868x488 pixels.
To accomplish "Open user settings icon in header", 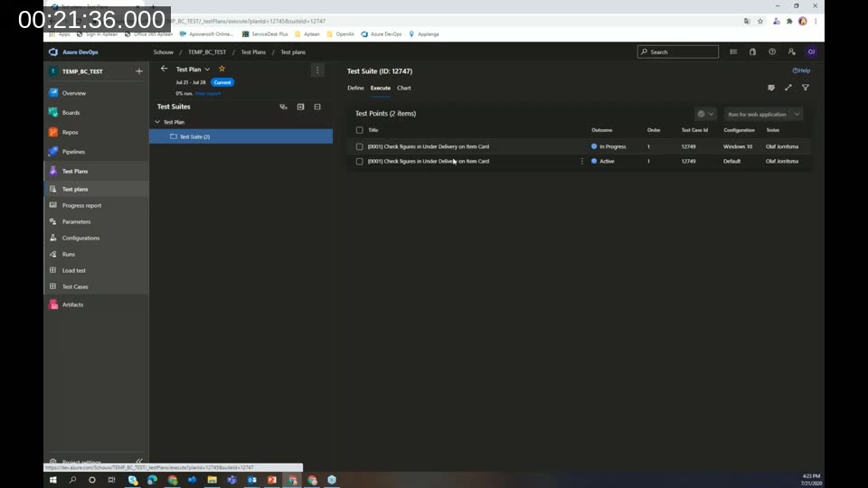I will tap(792, 52).
